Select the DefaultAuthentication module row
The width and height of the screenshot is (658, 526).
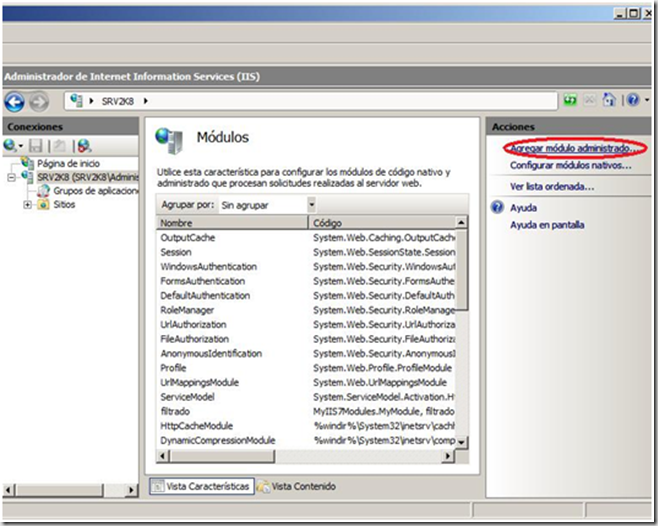click(x=306, y=296)
